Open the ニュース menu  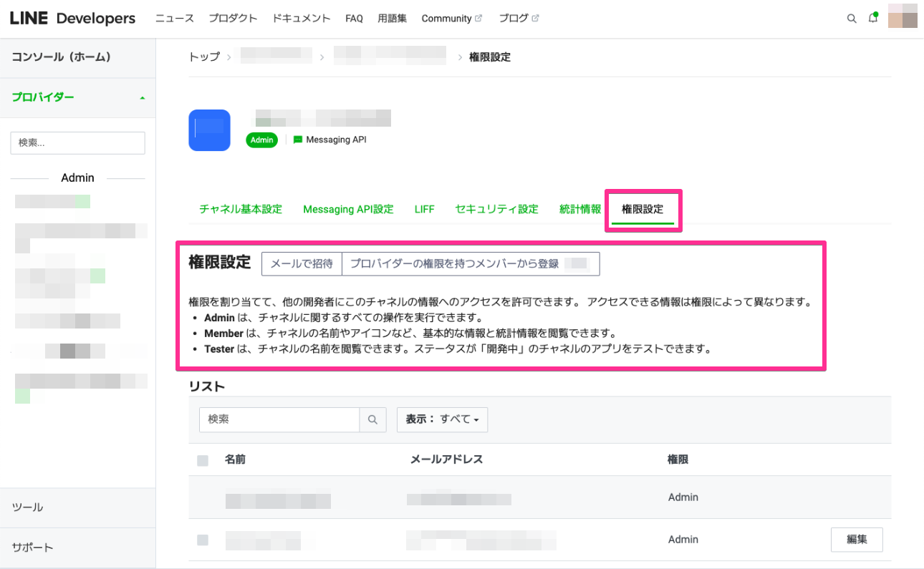tap(175, 19)
